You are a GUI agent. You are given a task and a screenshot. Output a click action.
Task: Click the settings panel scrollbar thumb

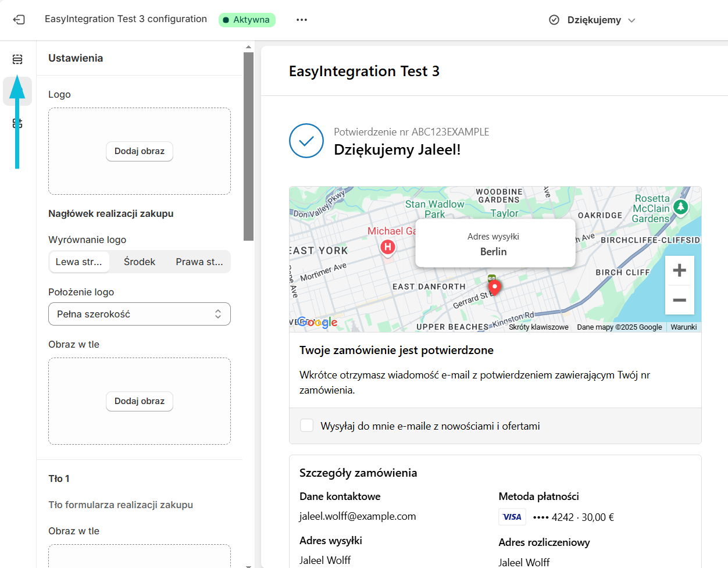click(249, 146)
